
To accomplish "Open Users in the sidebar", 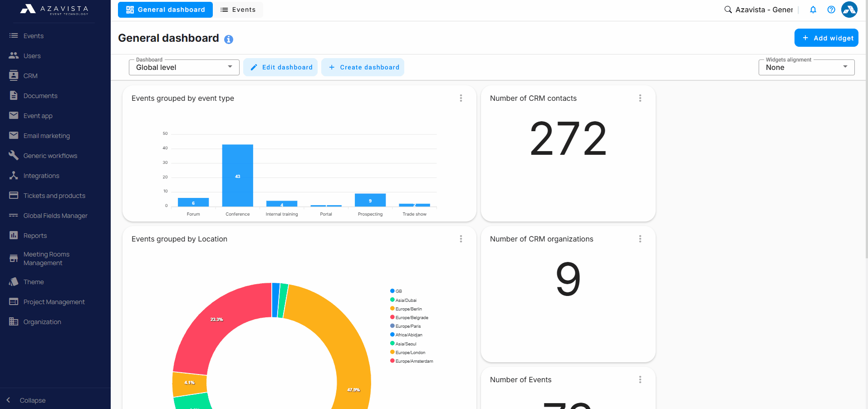I will click(x=32, y=56).
